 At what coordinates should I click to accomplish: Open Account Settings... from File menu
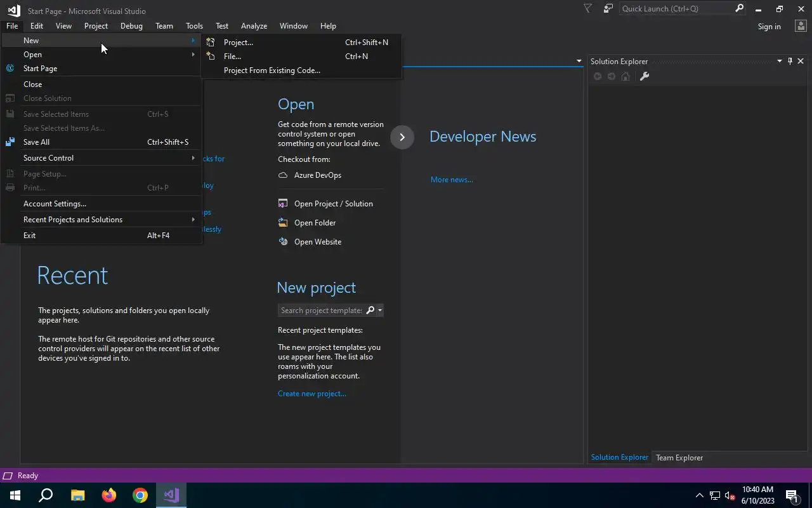pyautogui.click(x=101, y=203)
